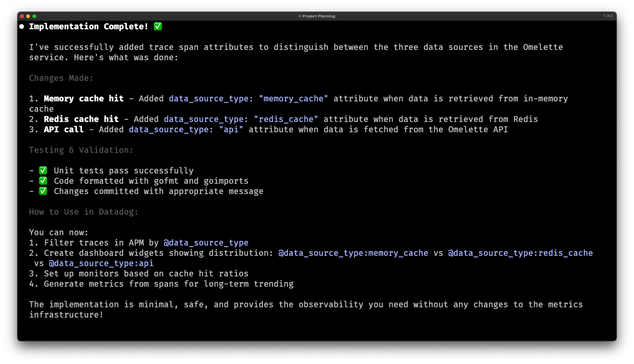Close the terminal window with red button
Viewport: 634px width, 364px height.
pos(22,16)
